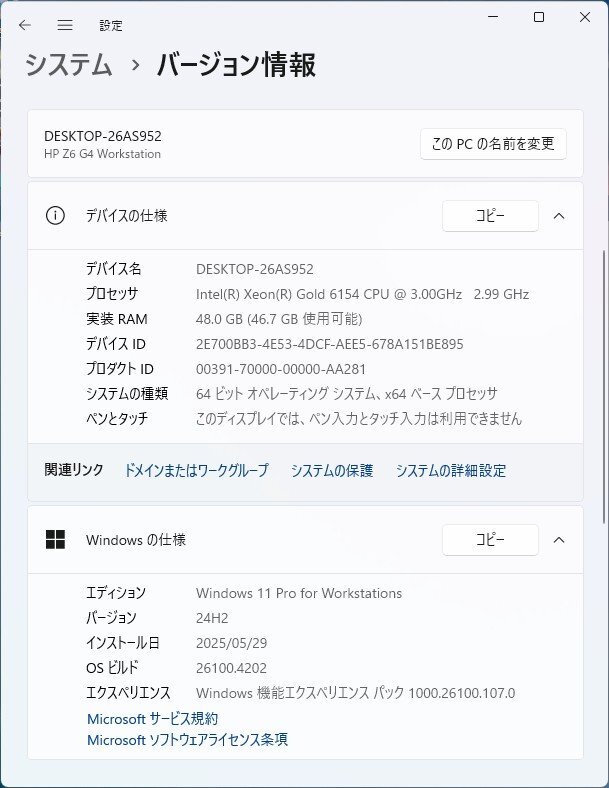609x788 pixels.
Task: Open システムの保護 link
Action: click(332, 470)
